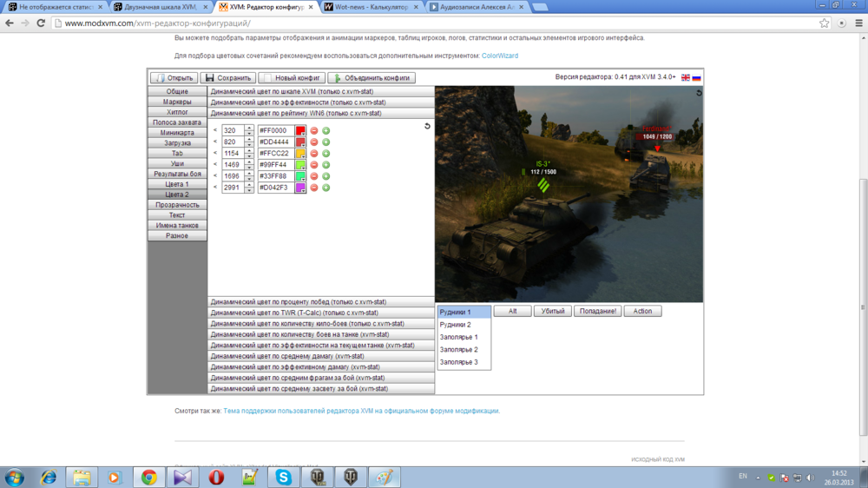Open Windows Start menu
The height and width of the screenshot is (488, 868).
tap(15, 477)
